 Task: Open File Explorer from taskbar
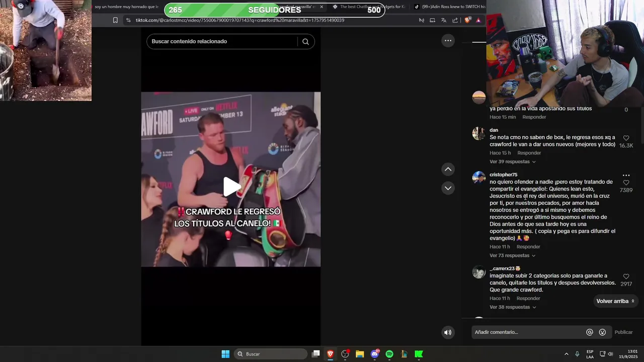tap(360, 354)
